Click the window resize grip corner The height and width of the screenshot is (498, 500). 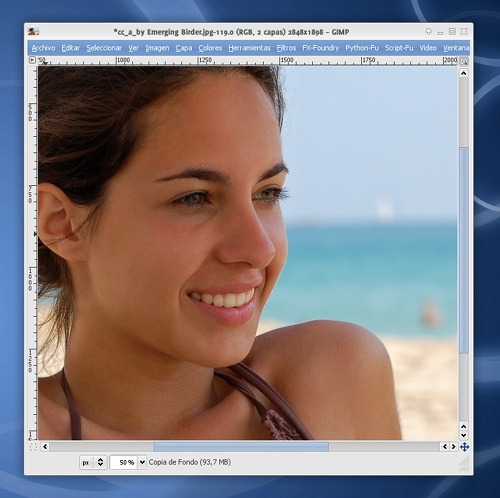pyautogui.click(x=464, y=464)
